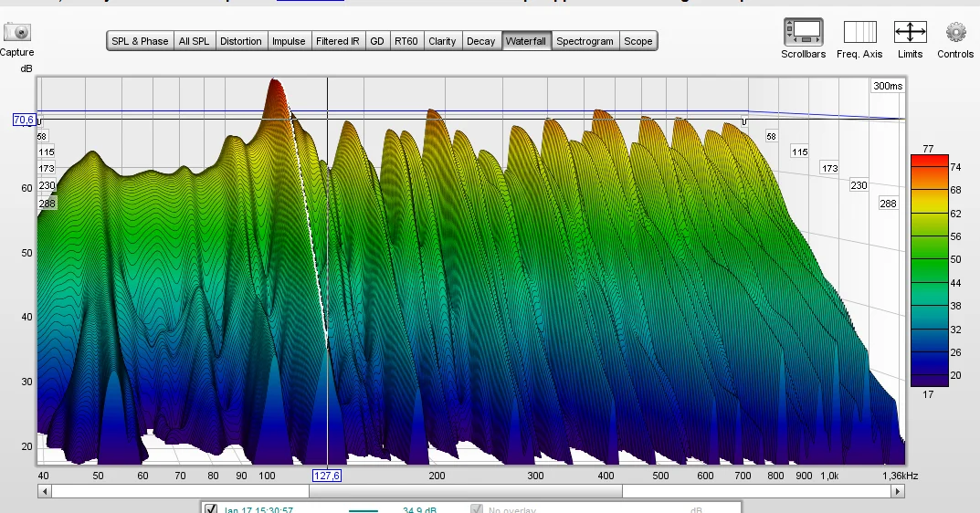Open the Clarity tab
The height and width of the screenshot is (513, 980).
tap(442, 41)
